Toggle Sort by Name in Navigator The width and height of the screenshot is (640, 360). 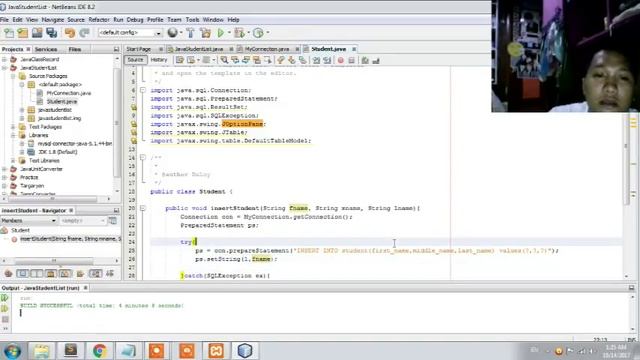click(96, 273)
